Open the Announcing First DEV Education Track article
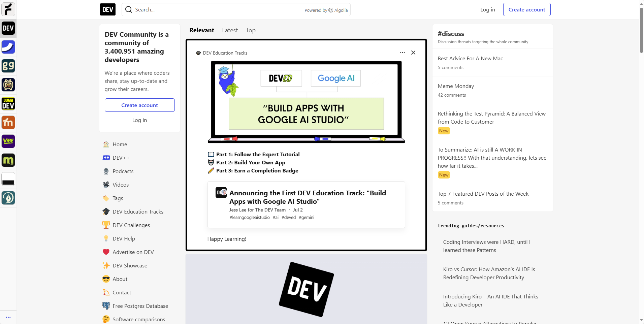The height and width of the screenshot is (324, 644). click(x=308, y=197)
